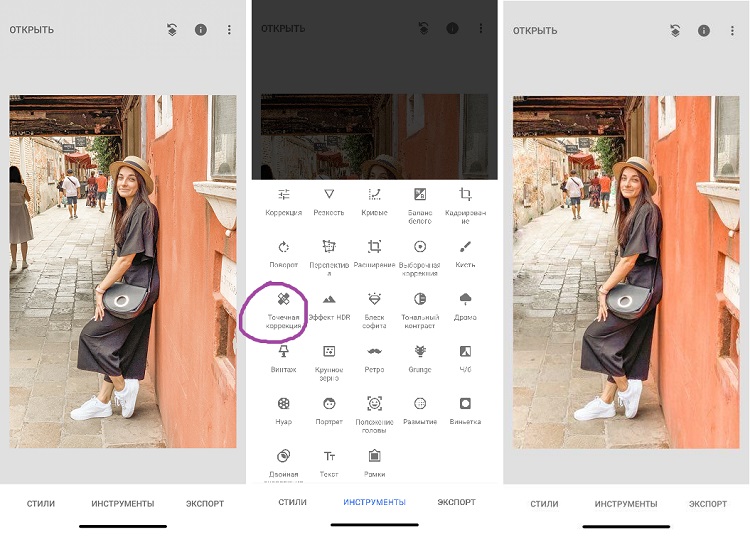Tap the edited photo on right screen
750x537 pixels.
click(626, 272)
